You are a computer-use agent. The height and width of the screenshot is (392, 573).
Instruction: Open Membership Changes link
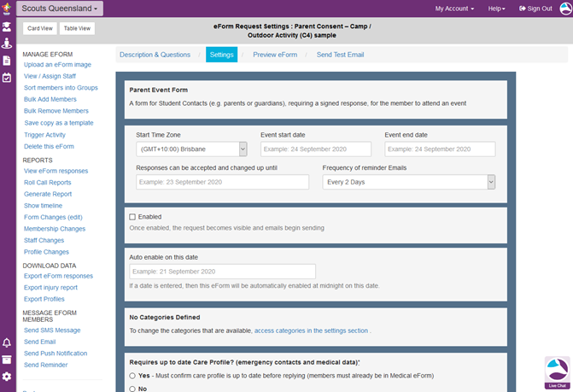(x=55, y=229)
